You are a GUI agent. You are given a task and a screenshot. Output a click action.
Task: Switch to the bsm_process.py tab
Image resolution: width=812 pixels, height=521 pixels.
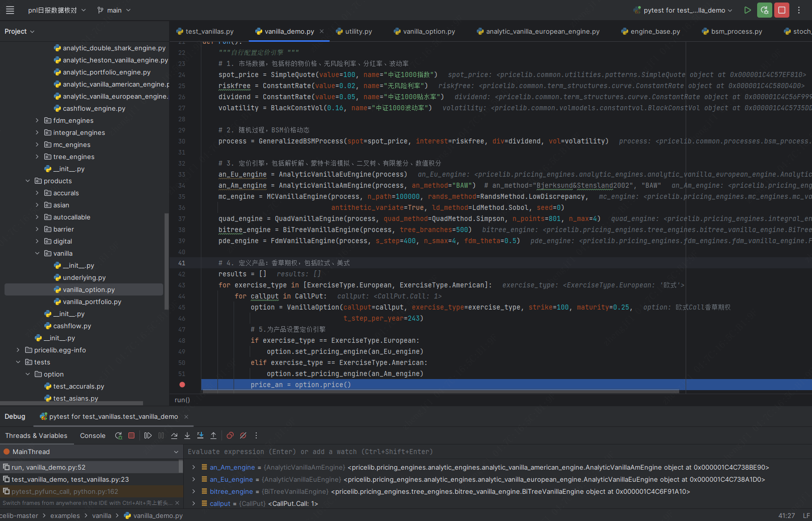pos(732,31)
